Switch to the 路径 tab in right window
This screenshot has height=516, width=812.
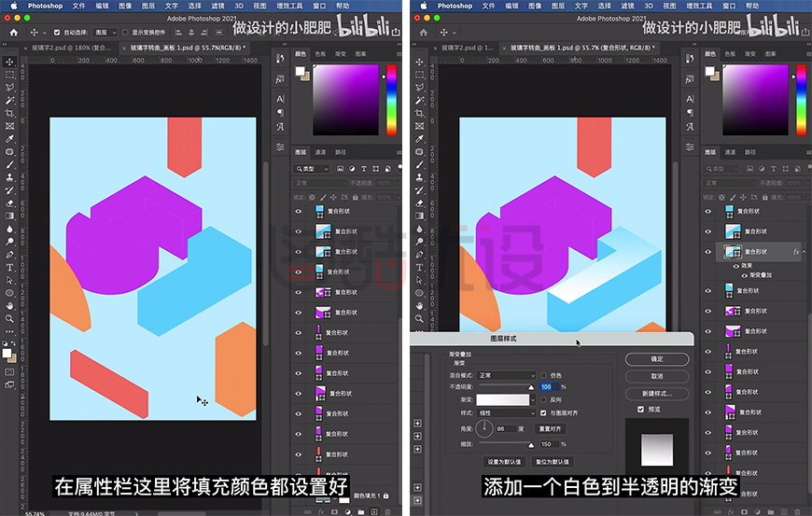749,152
